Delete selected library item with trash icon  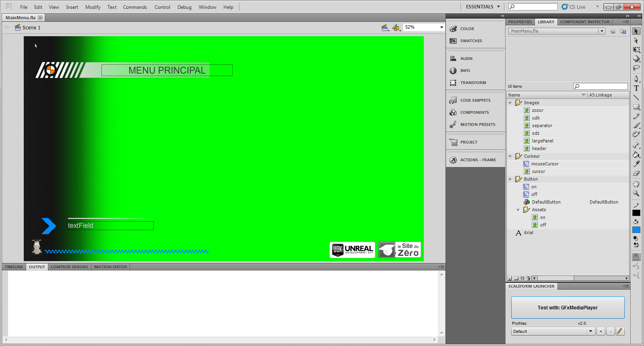[528, 278]
